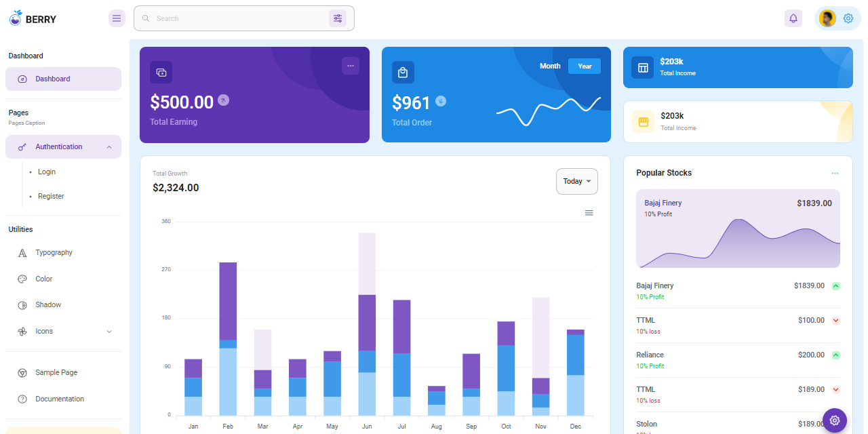Open the three-dot menu on Total Earning card

[351, 66]
